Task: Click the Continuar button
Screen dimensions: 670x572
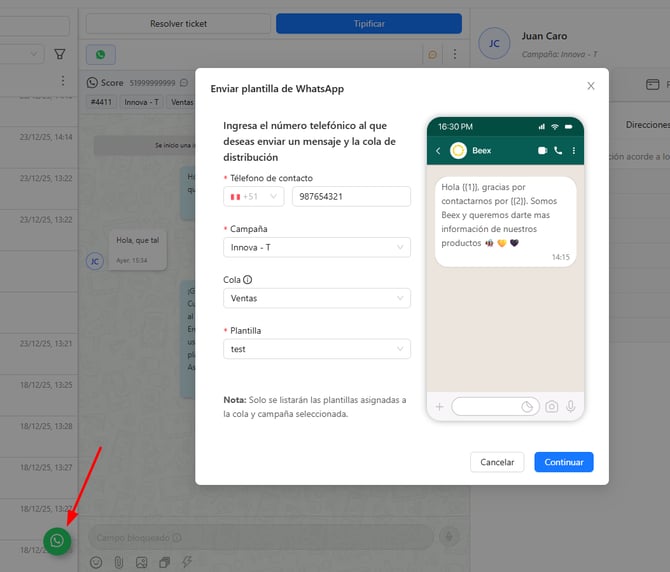Action: [563, 462]
